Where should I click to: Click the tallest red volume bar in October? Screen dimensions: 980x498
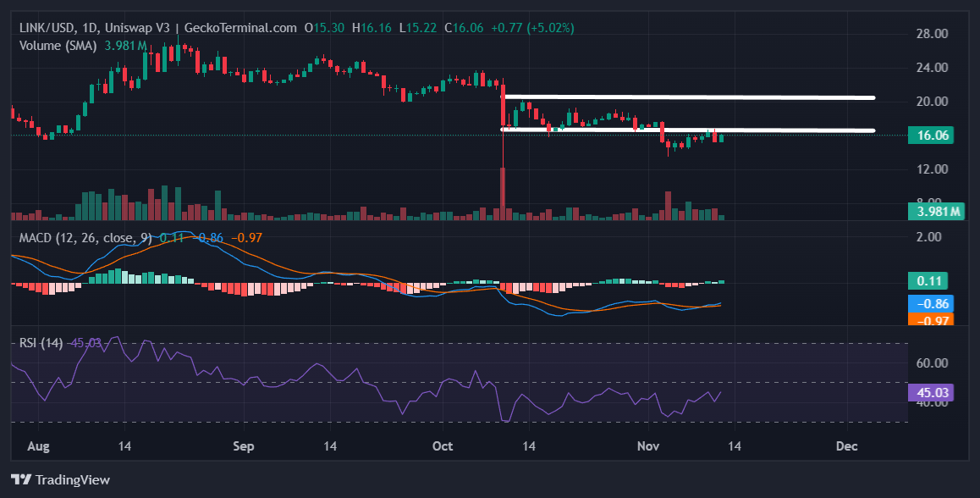503,193
